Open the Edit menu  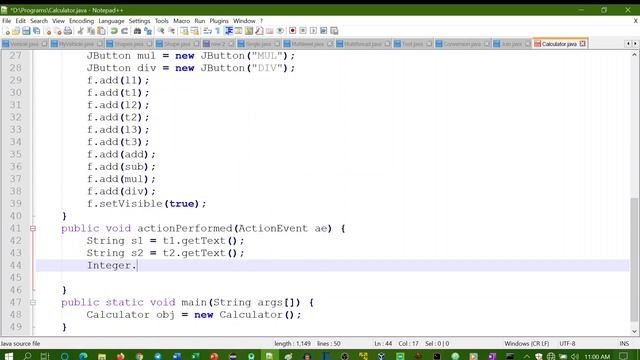20,21
